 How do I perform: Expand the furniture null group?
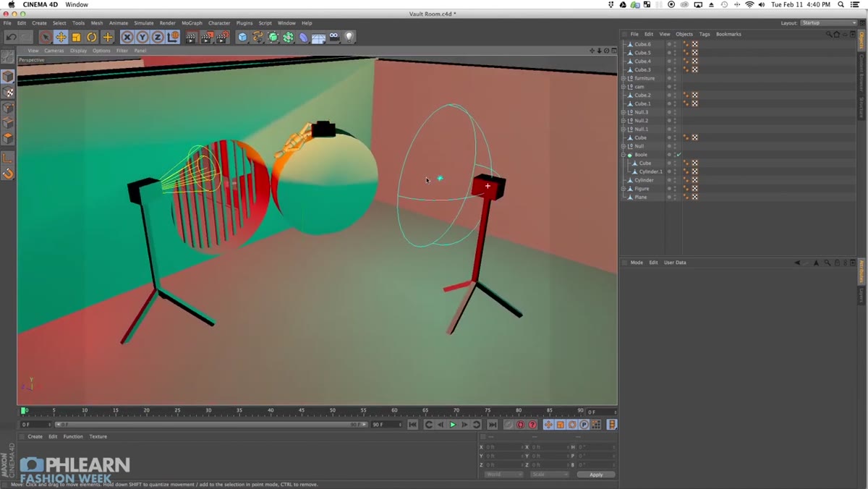click(x=624, y=78)
